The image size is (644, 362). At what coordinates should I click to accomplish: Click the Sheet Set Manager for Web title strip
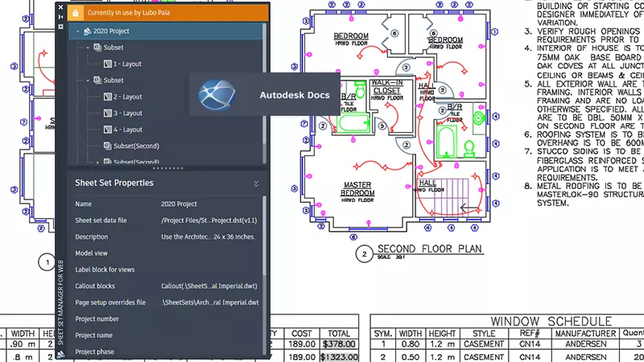click(61, 302)
